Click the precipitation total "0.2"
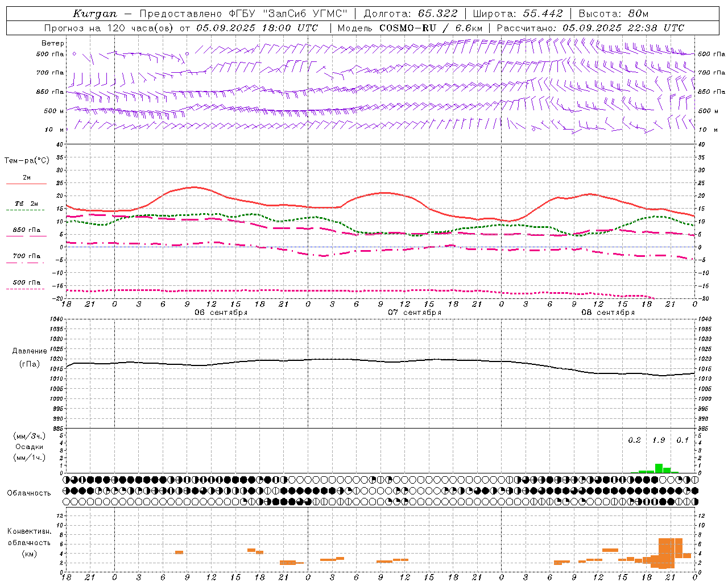 coord(634,440)
